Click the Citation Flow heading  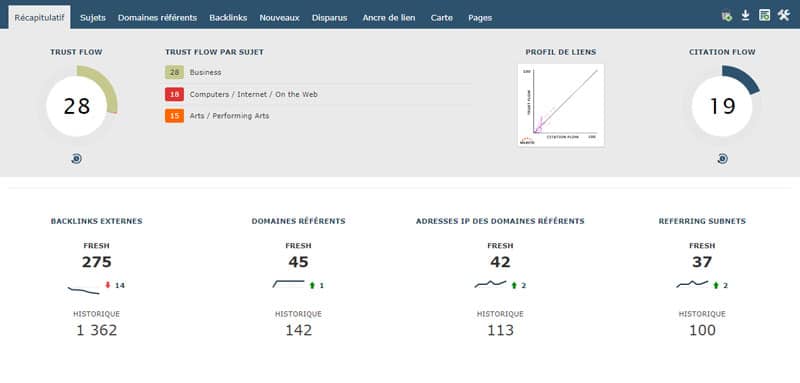(x=722, y=52)
